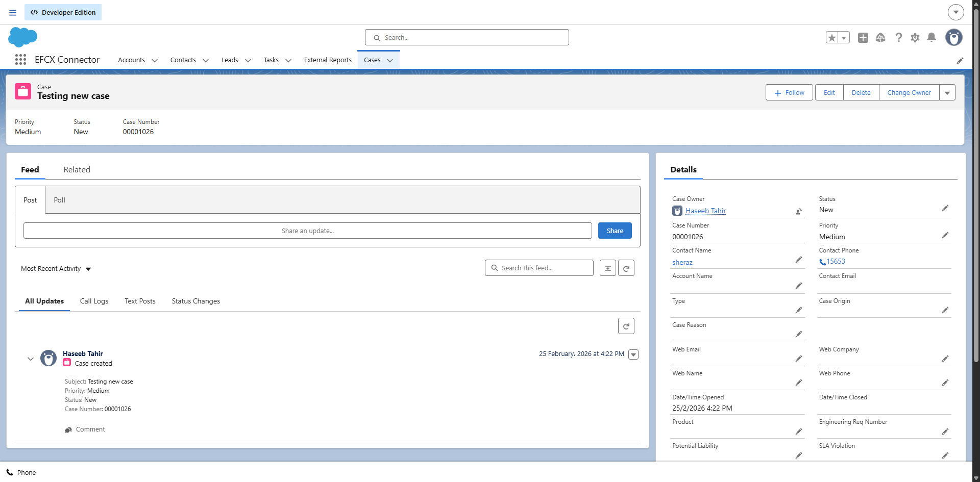Open the External Reports nav tab
Image resolution: width=980 pixels, height=482 pixels.
click(x=328, y=60)
